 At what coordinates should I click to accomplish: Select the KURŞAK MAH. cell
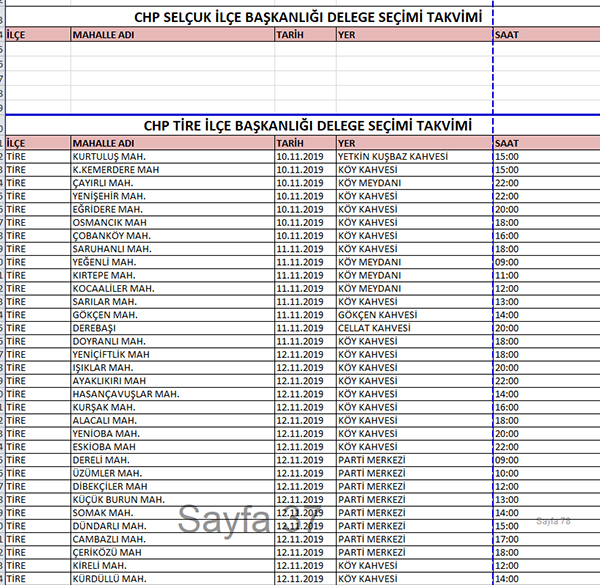click(173, 407)
